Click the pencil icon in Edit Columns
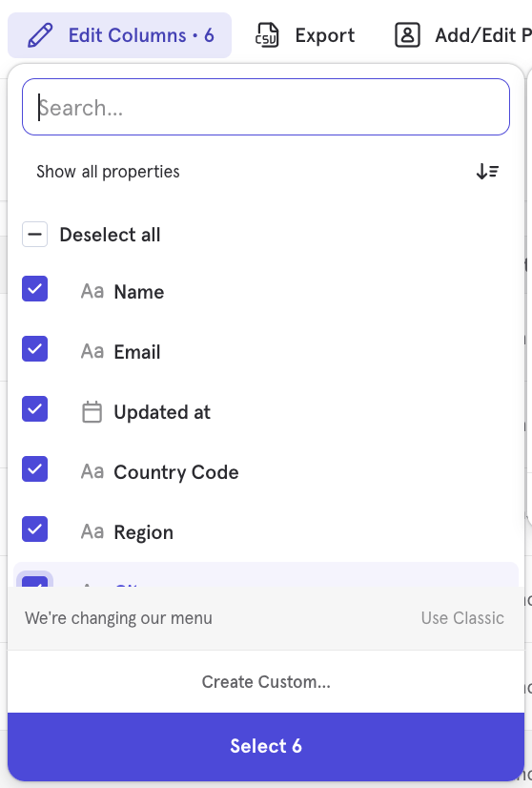The height and width of the screenshot is (788, 532). (x=40, y=35)
